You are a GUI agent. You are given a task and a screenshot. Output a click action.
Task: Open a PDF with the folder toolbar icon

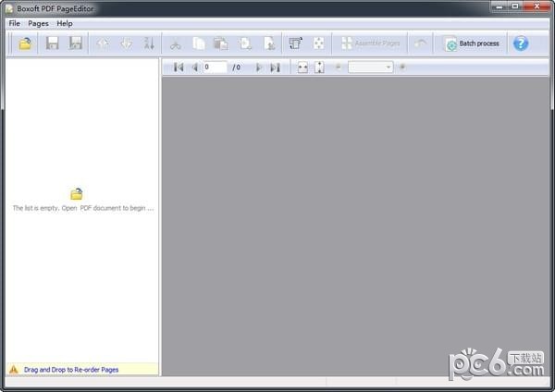click(25, 43)
